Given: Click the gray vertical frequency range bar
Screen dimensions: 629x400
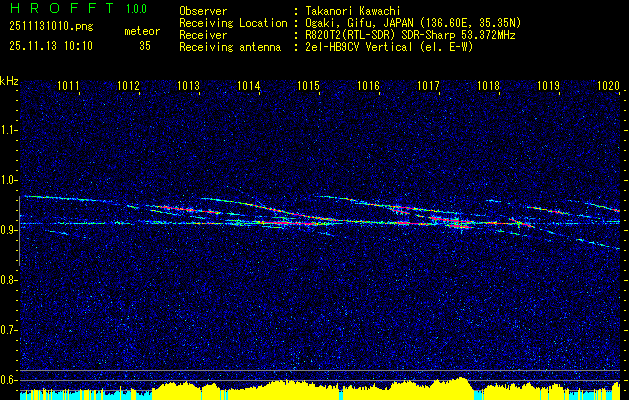Looking at the screenshot, I should coord(19,231).
